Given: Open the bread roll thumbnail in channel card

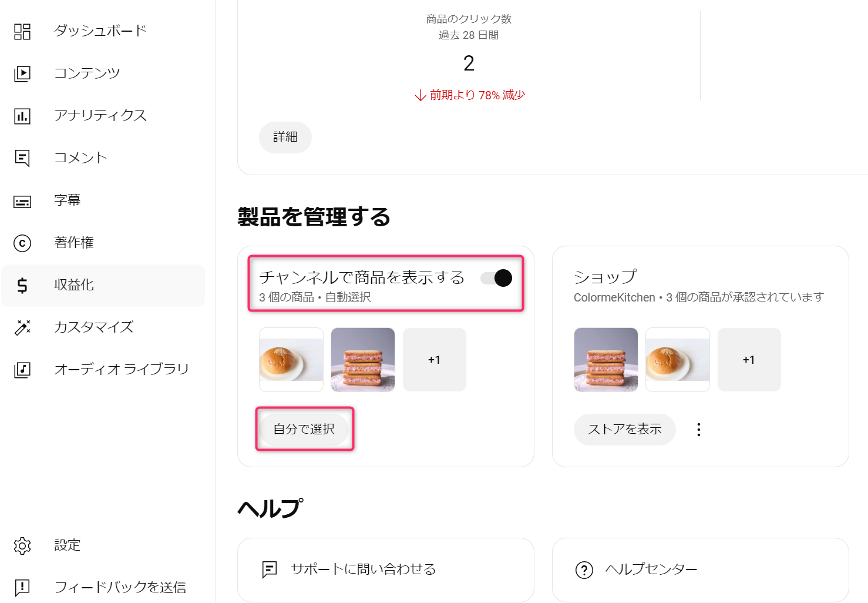Looking at the screenshot, I should tap(291, 360).
